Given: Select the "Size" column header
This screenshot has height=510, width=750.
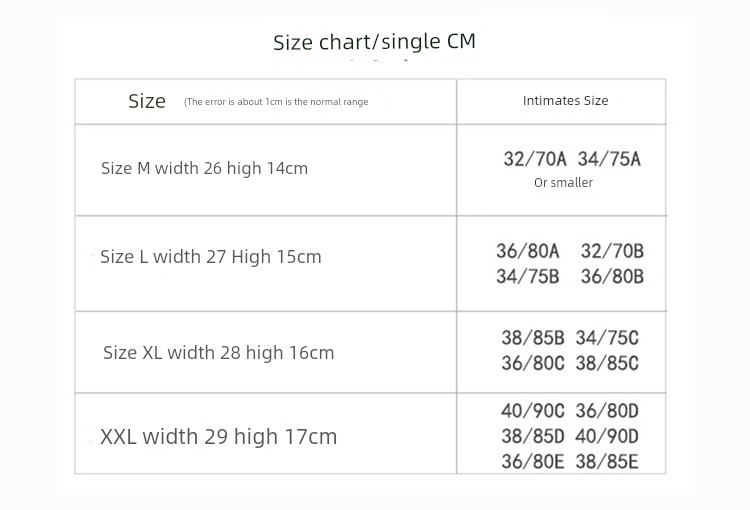Looking at the screenshot, I should (147, 101).
